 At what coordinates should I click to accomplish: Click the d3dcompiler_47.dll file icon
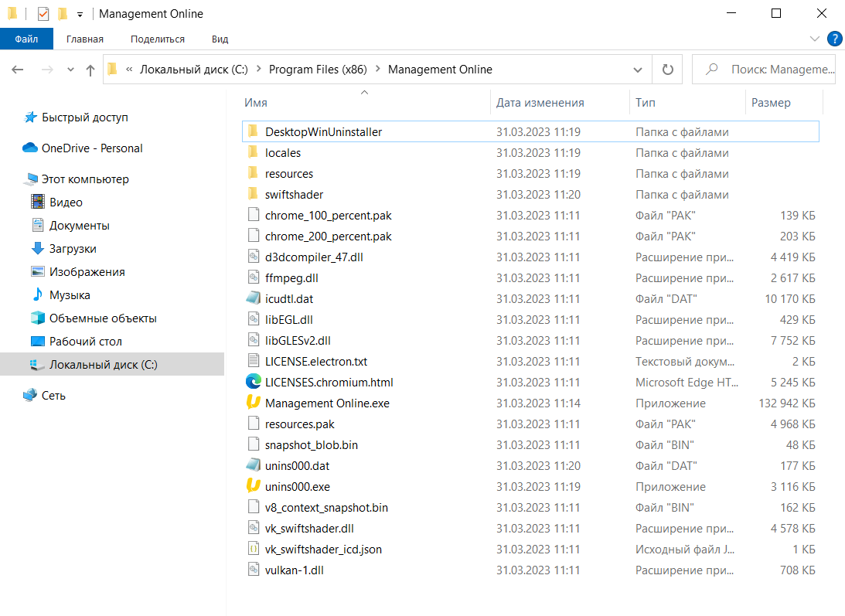tap(254, 257)
